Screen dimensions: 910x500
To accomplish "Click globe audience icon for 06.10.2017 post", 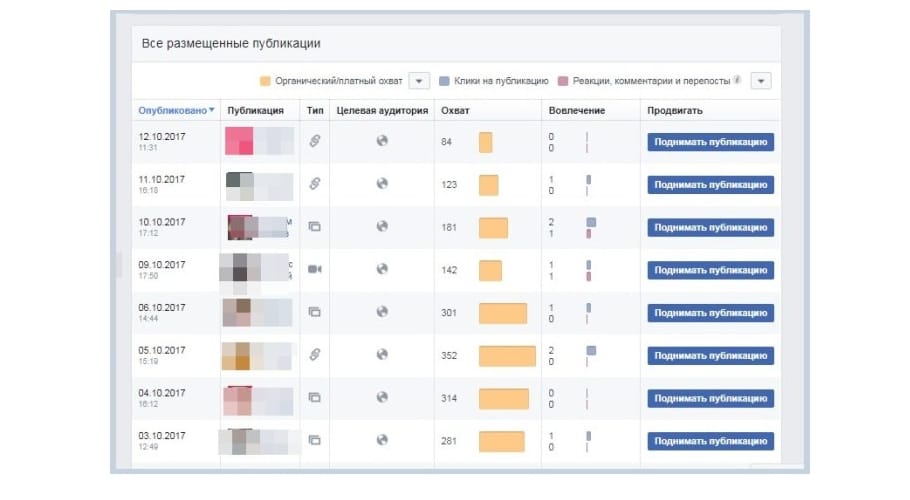I will point(382,311).
